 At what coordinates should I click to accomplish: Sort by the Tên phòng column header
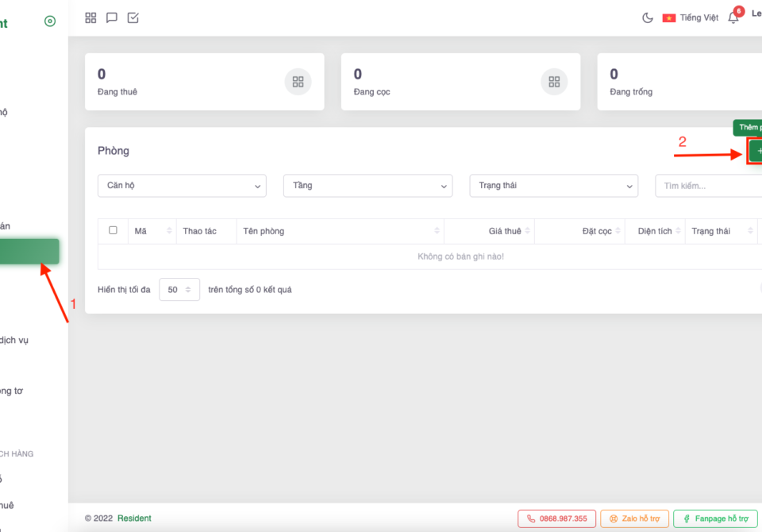pyautogui.click(x=340, y=231)
